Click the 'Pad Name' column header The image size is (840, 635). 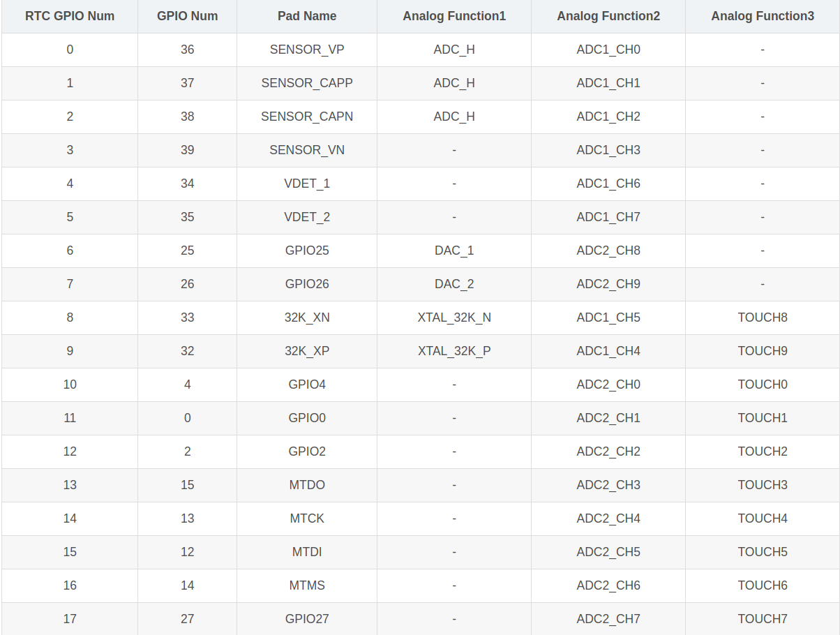coord(307,16)
